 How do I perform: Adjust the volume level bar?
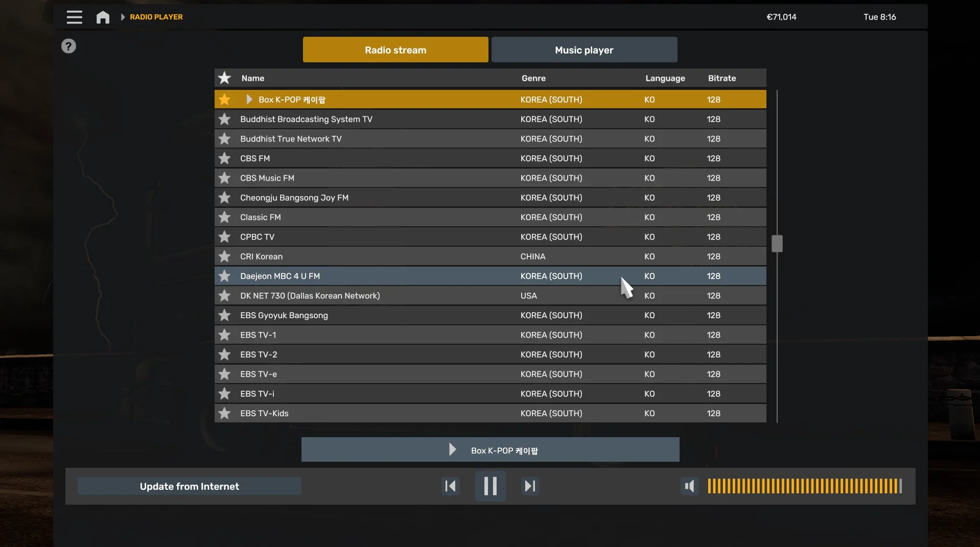804,486
